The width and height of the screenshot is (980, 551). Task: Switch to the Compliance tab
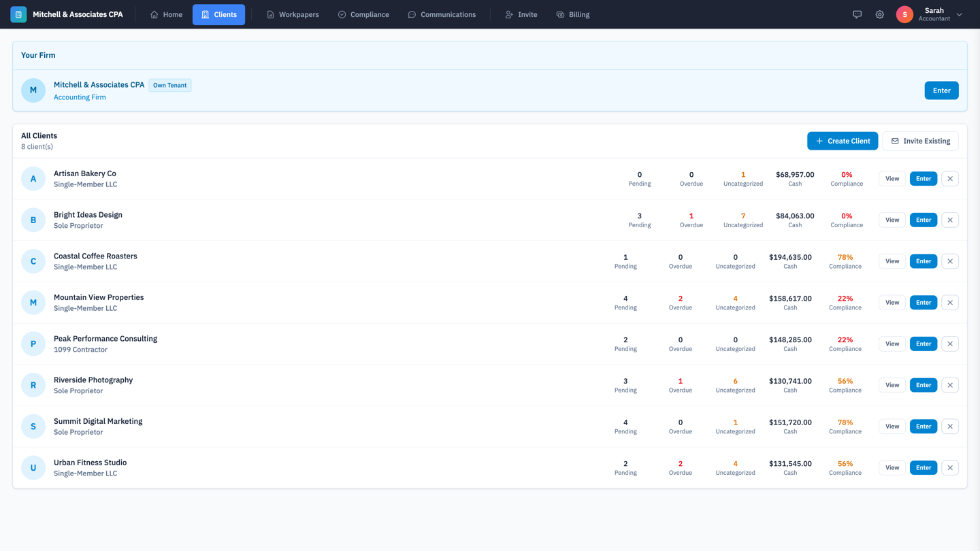(x=363, y=14)
